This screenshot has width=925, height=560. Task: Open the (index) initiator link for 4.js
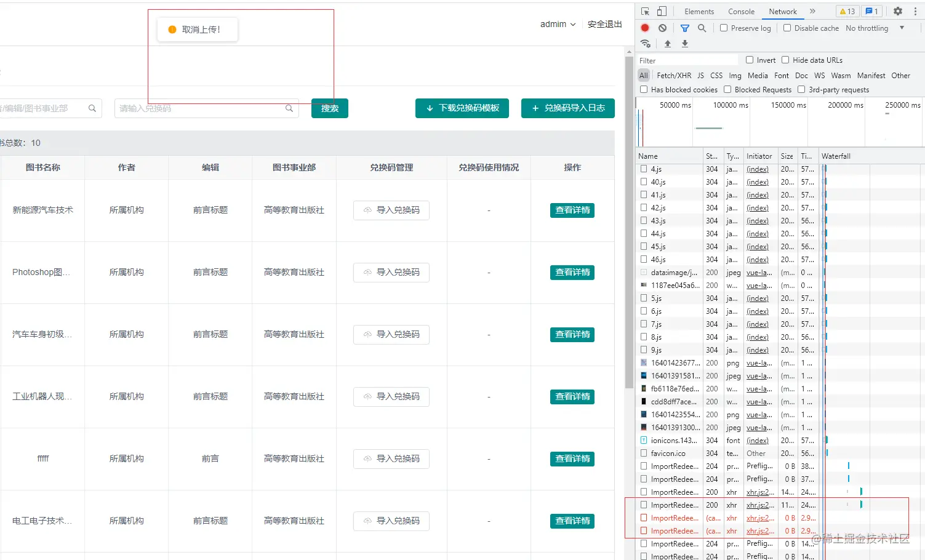[758, 169]
